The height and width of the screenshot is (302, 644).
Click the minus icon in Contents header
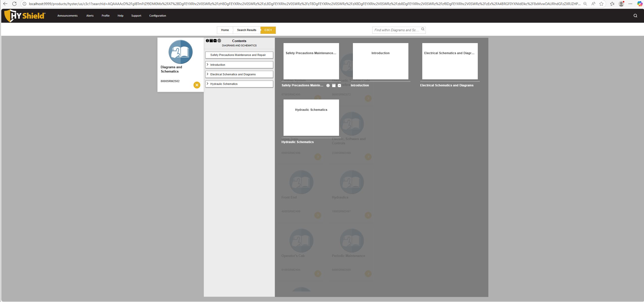click(x=215, y=41)
